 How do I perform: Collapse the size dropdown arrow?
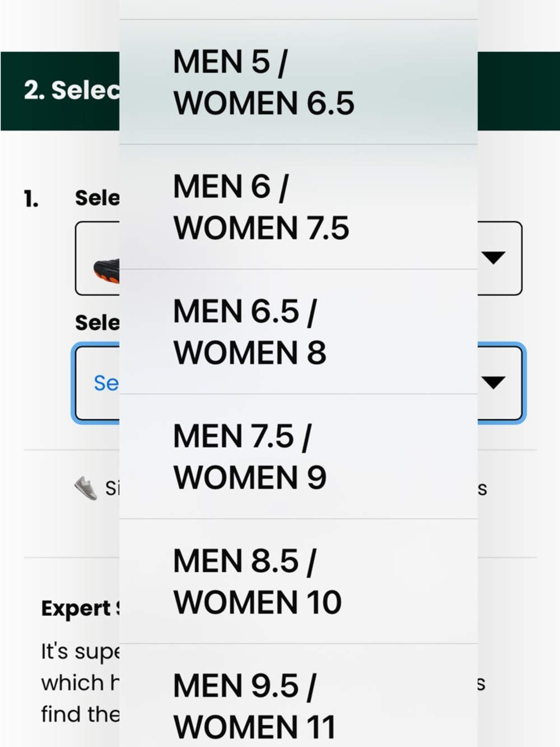coord(493,383)
